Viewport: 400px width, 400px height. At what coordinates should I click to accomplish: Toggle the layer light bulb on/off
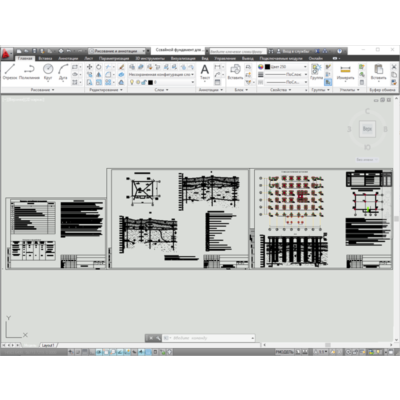[x=132, y=82]
